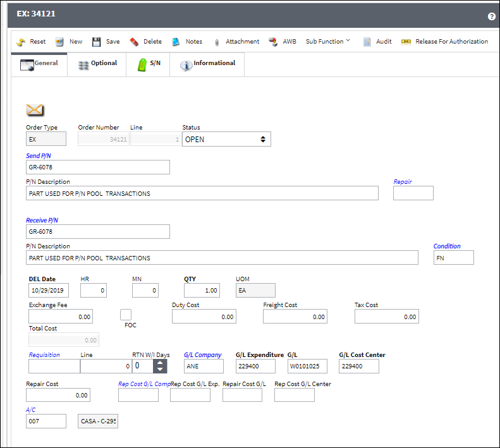Decrease RTN W/I Days with down arrow
This screenshot has width=500, height=448.
tap(160, 370)
